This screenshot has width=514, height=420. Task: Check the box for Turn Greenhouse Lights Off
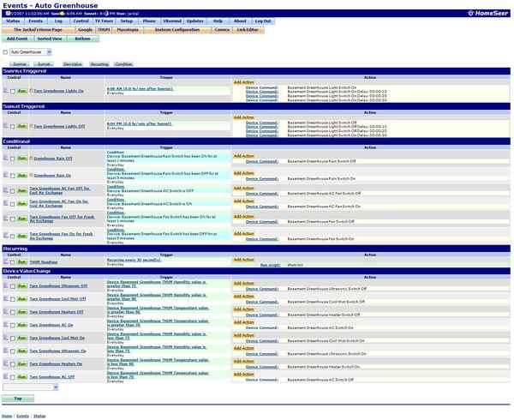(x=13, y=127)
